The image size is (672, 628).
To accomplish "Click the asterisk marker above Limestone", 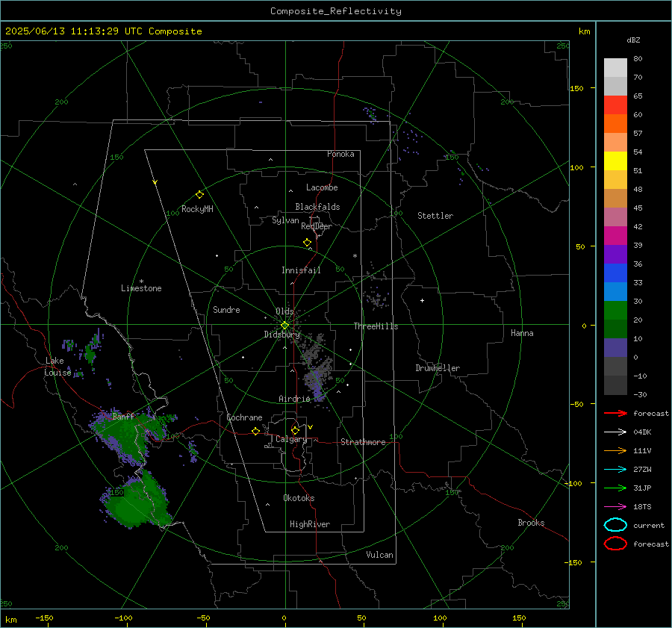I will 141,282.
